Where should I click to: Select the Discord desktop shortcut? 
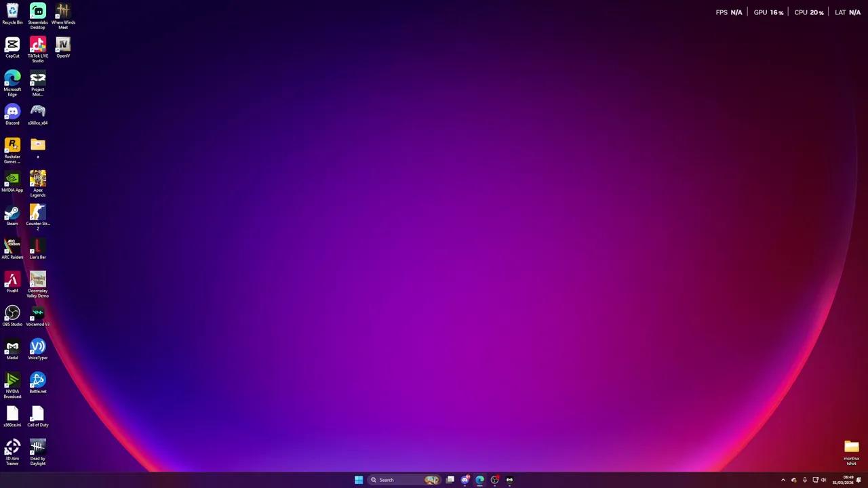(12, 115)
